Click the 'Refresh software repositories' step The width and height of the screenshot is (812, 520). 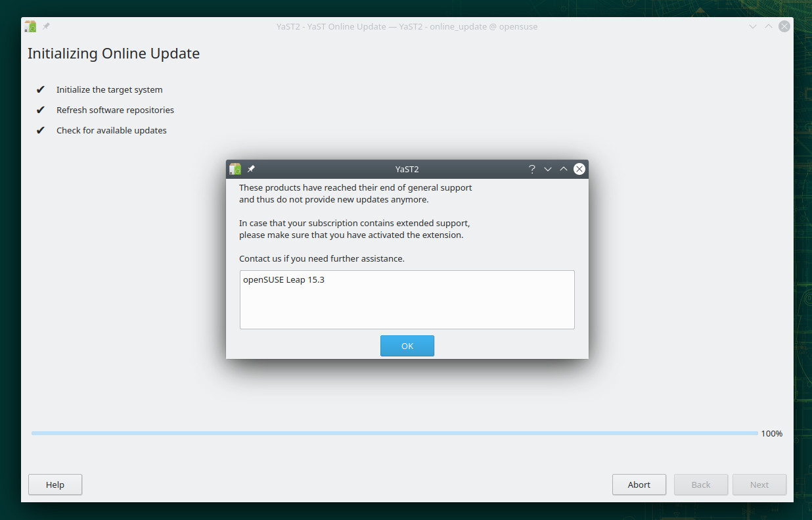115,110
